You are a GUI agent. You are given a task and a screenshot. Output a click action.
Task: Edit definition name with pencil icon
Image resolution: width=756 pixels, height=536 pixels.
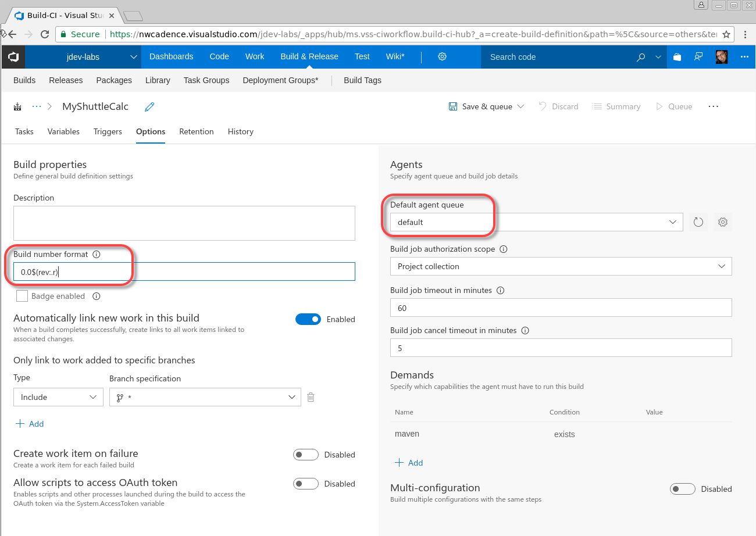149,106
